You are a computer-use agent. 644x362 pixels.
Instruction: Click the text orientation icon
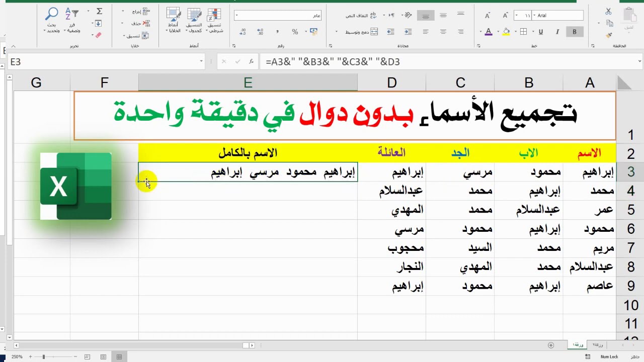408,16
